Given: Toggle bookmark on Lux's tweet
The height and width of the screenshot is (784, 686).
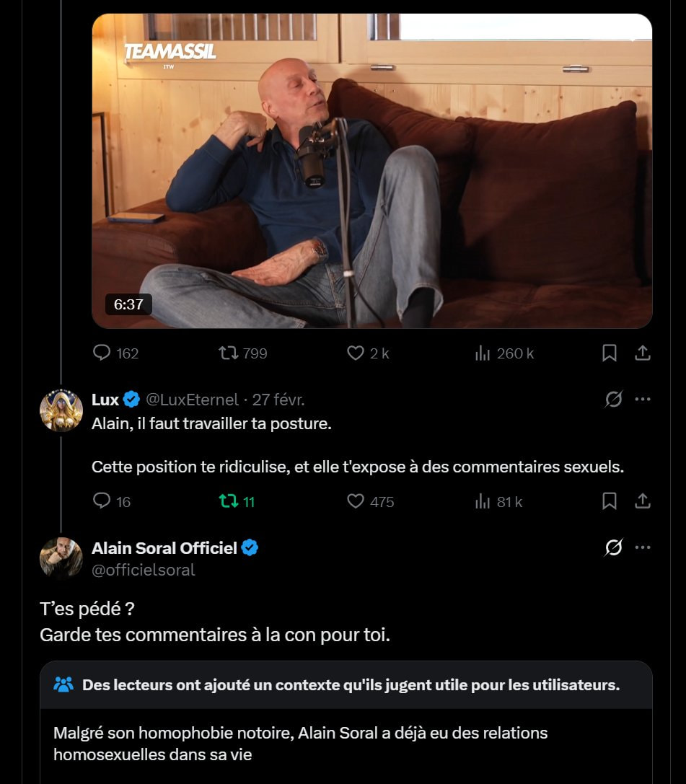Looking at the screenshot, I should [x=610, y=501].
